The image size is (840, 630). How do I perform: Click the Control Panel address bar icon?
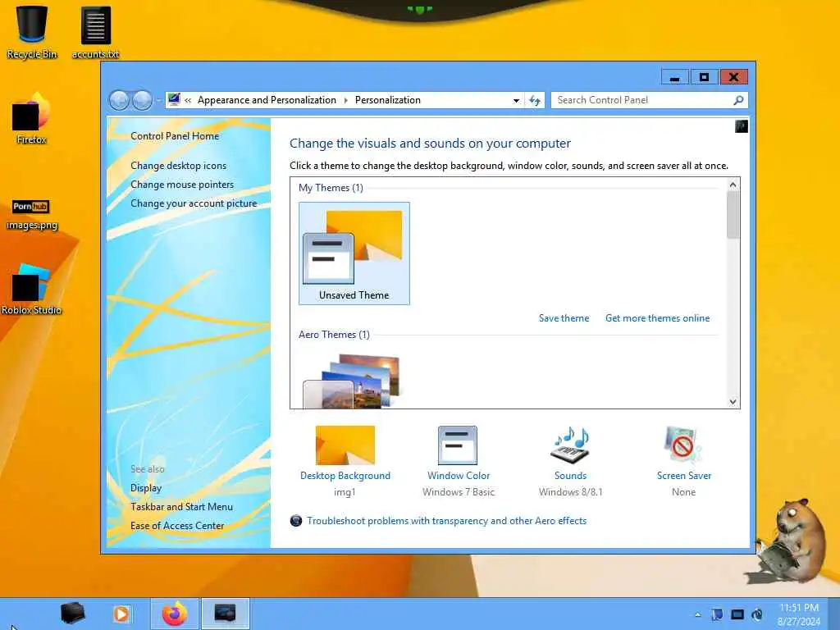tap(174, 99)
